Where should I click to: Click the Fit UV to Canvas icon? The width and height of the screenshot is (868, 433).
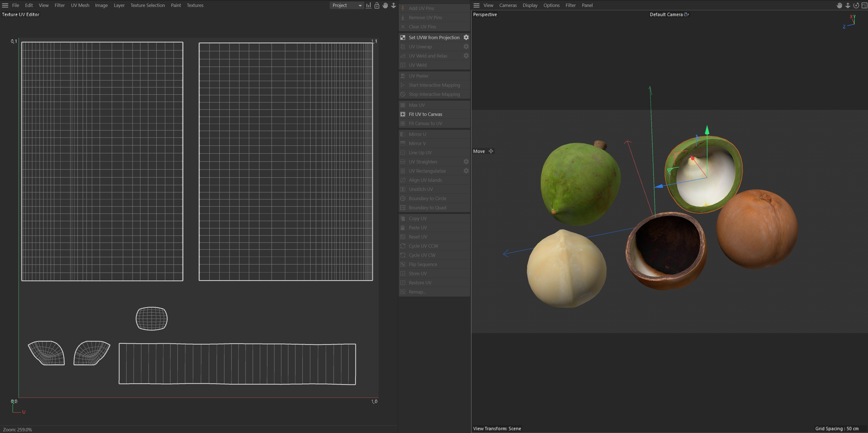[x=403, y=114]
